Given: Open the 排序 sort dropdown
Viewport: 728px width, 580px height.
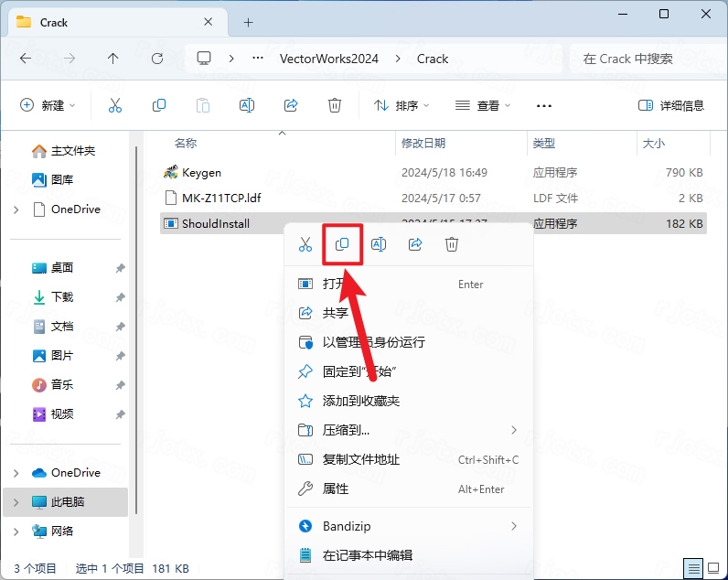Looking at the screenshot, I should [x=401, y=105].
